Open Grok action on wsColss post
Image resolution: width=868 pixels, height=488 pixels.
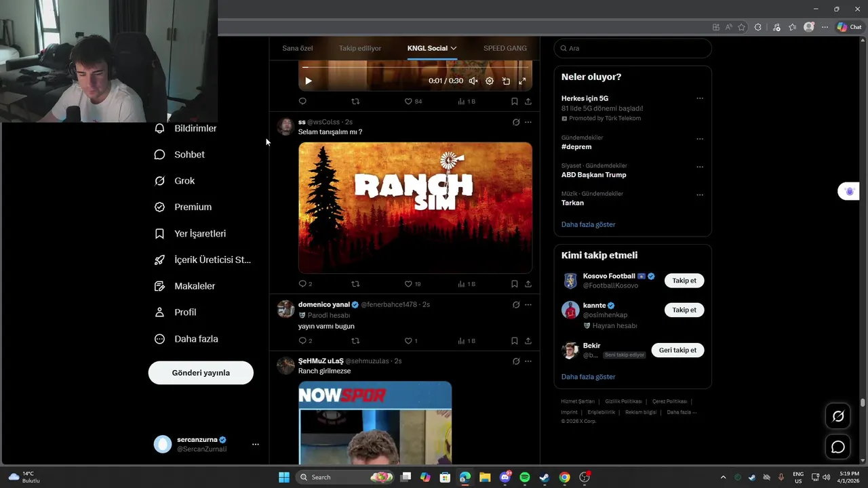tap(516, 122)
